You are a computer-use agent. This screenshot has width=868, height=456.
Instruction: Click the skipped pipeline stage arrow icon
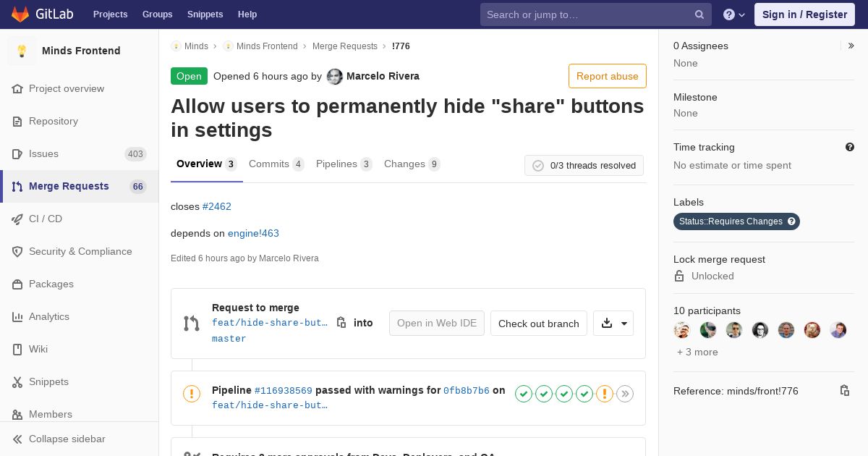(625, 394)
